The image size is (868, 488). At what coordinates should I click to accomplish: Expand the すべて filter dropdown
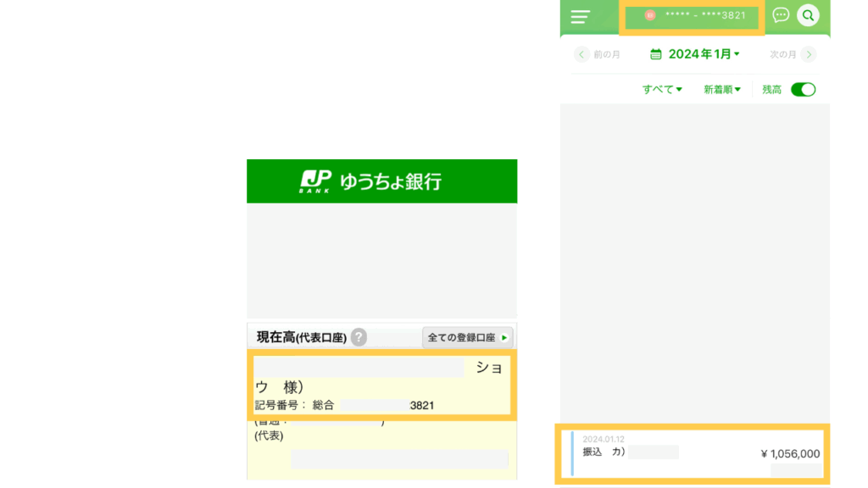point(662,90)
